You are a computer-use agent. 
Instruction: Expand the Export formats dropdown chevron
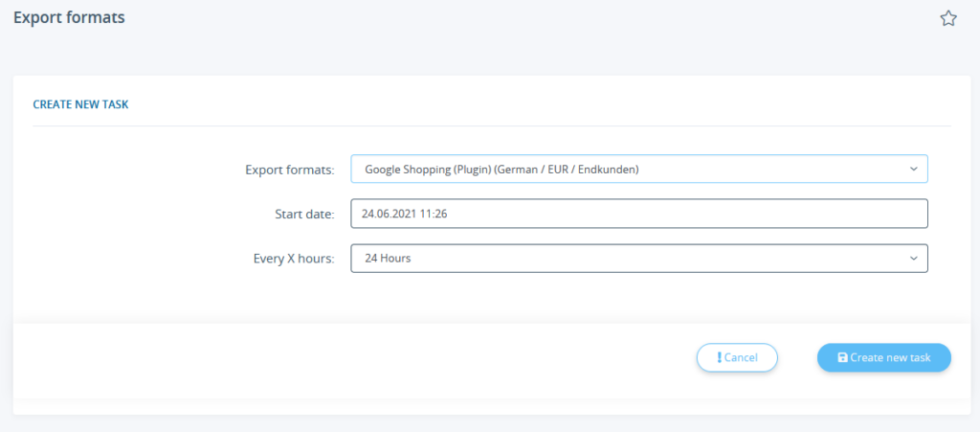pyautogui.click(x=913, y=170)
